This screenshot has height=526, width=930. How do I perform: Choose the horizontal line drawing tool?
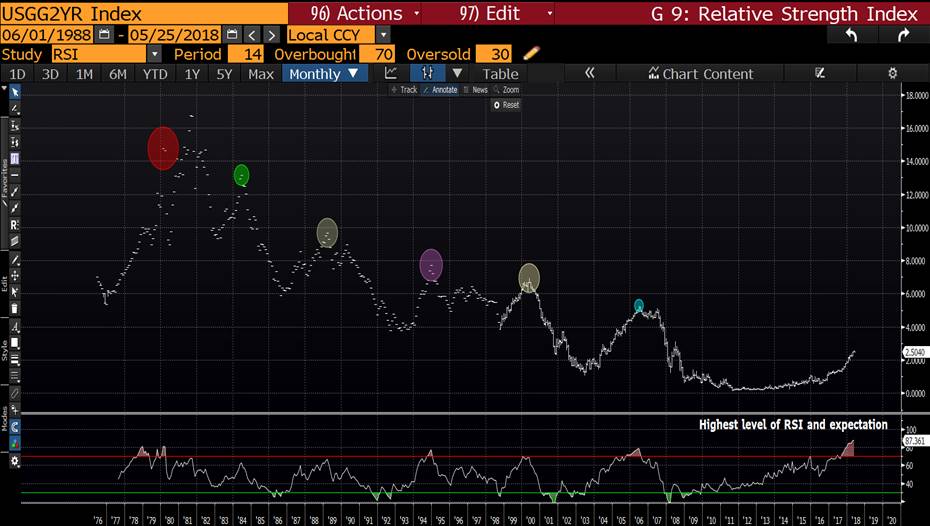pyautogui.click(x=15, y=175)
